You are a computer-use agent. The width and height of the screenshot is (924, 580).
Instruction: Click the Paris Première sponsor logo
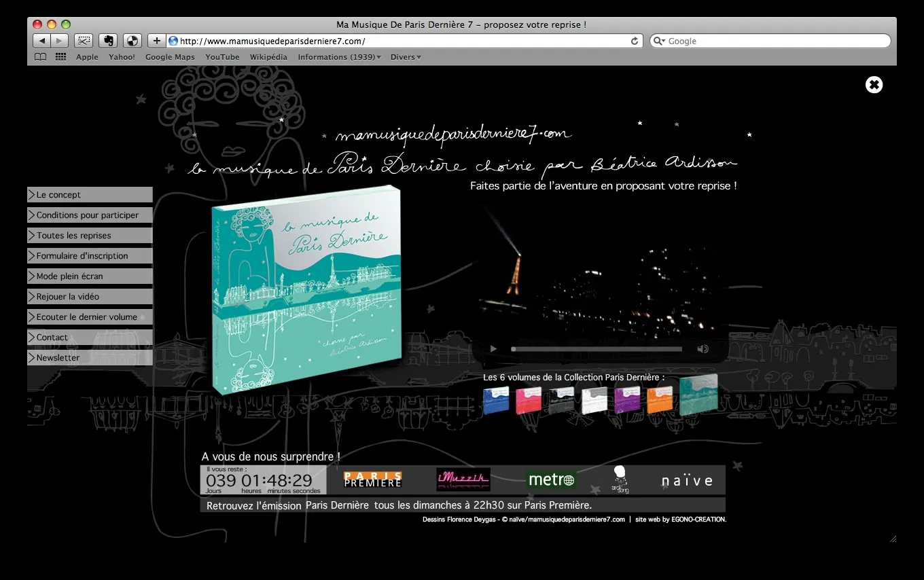pyautogui.click(x=373, y=479)
